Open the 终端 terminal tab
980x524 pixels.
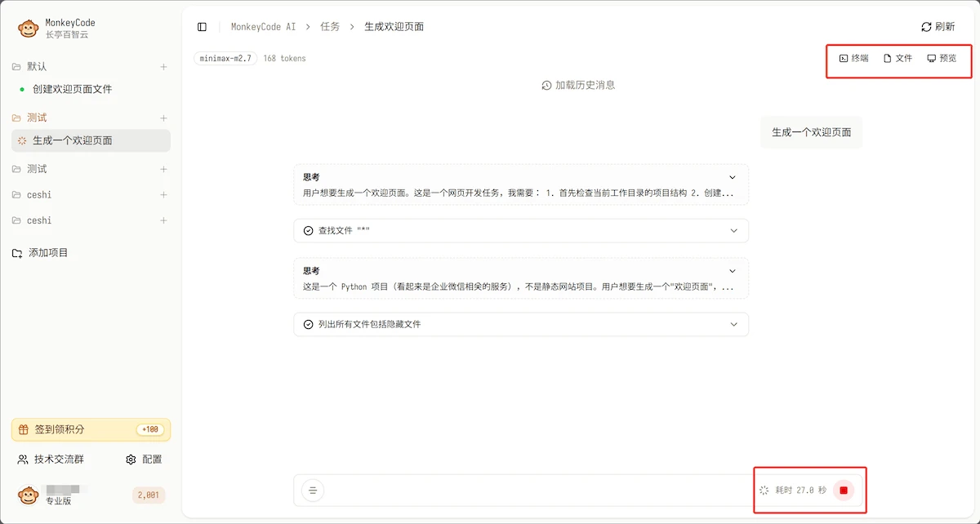853,59
